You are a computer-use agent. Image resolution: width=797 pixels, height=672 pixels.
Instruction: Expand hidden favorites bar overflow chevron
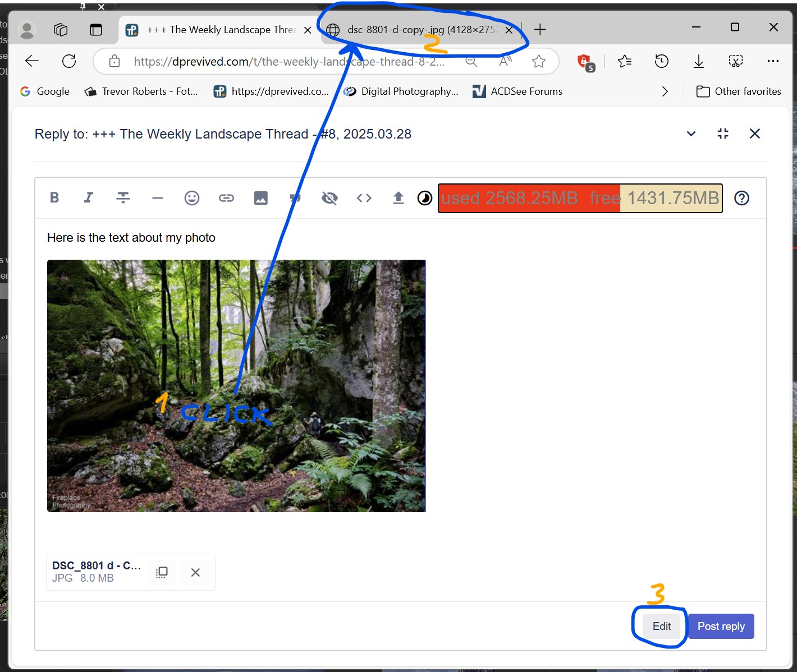pyautogui.click(x=665, y=91)
